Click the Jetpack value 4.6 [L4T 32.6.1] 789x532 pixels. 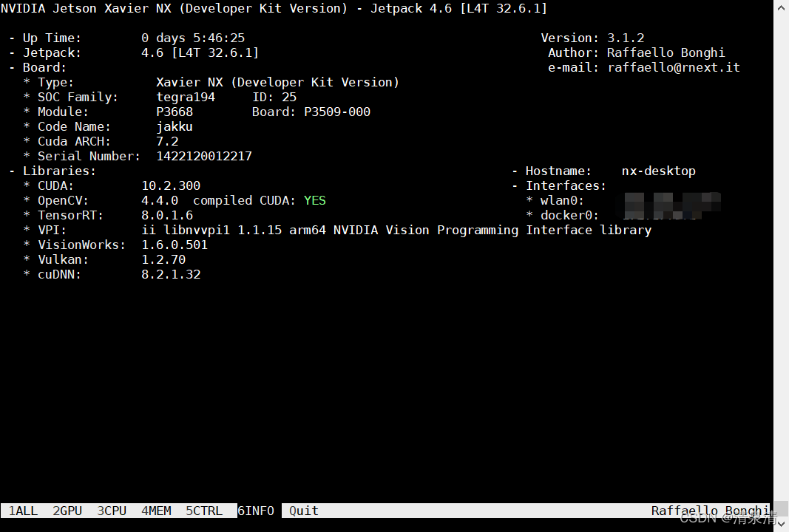click(200, 52)
